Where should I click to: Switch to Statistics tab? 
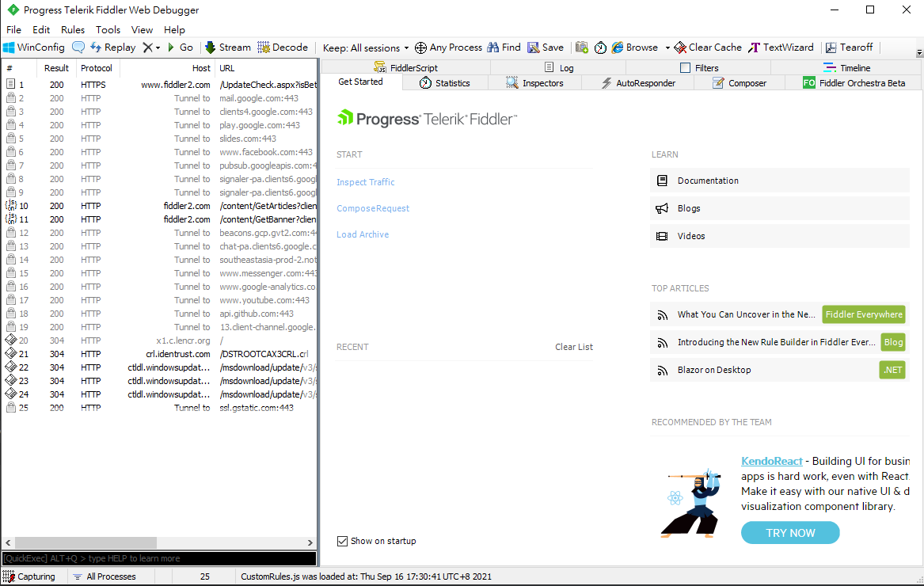[x=445, y=83]
